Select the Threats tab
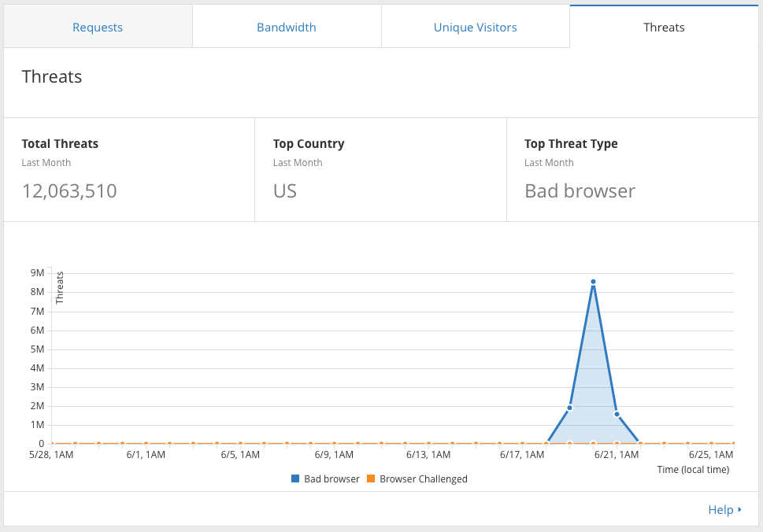 (664, 28)
